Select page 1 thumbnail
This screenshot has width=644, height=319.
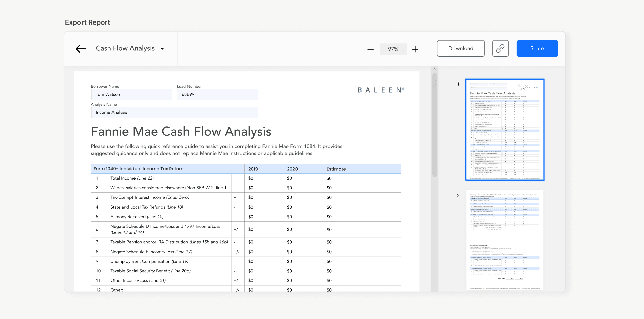click(x=504, y=130)
